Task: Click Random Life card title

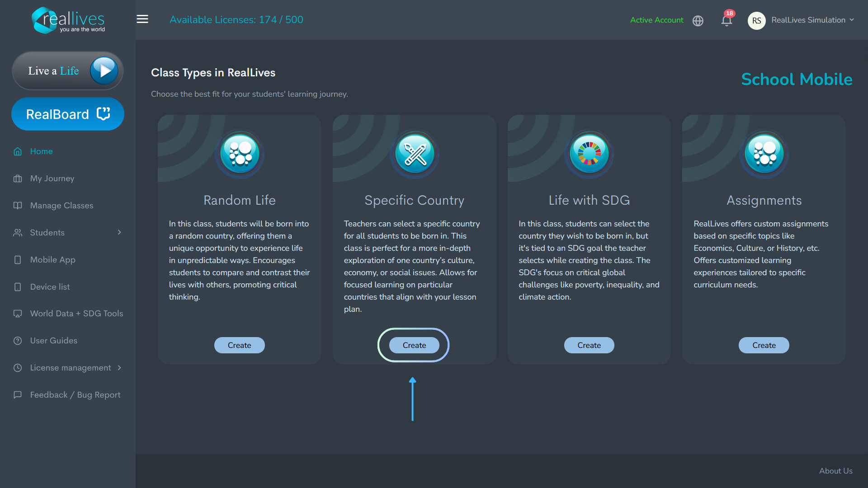Action: coord(240,200)
